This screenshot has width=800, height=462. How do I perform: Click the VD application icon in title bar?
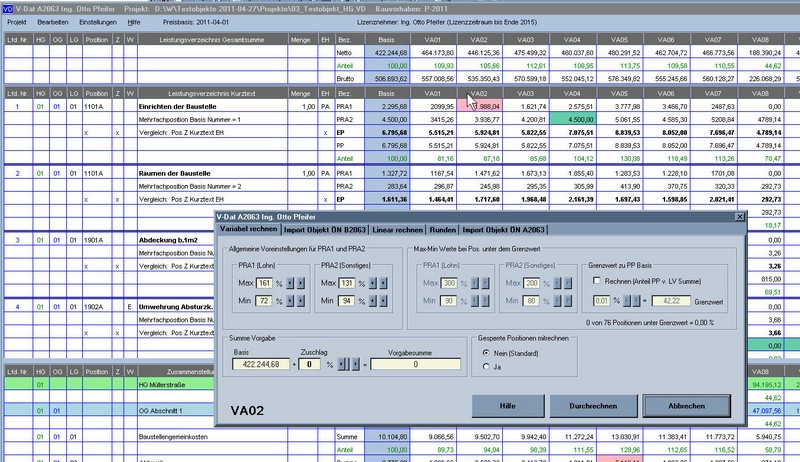coord(8,6)
